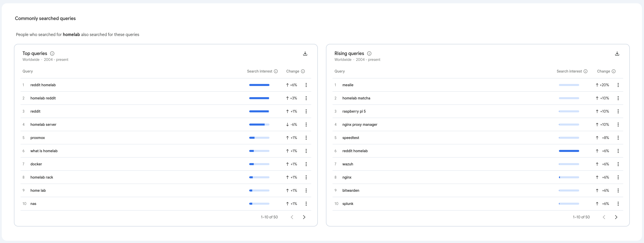Go to next page of Rising queries
This screenshot has height=243, width=644.
(x=616, y=217)
